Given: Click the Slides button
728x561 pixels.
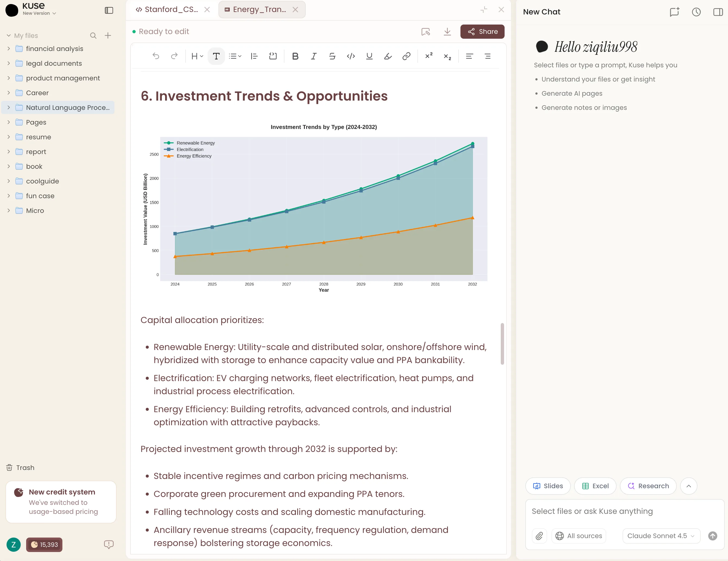Looking at the screenshot, I should point(548,486).
